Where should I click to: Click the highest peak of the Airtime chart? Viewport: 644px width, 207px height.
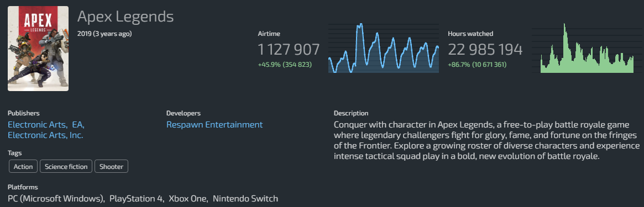pyautogui.click(x=360, y=25)
